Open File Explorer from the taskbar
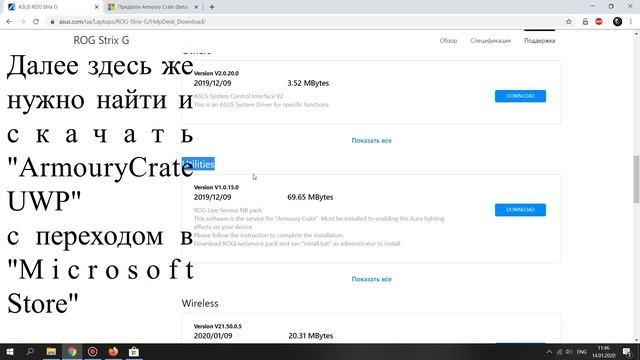The height and width of the screenshot is (360, 640). click(51, 351)
